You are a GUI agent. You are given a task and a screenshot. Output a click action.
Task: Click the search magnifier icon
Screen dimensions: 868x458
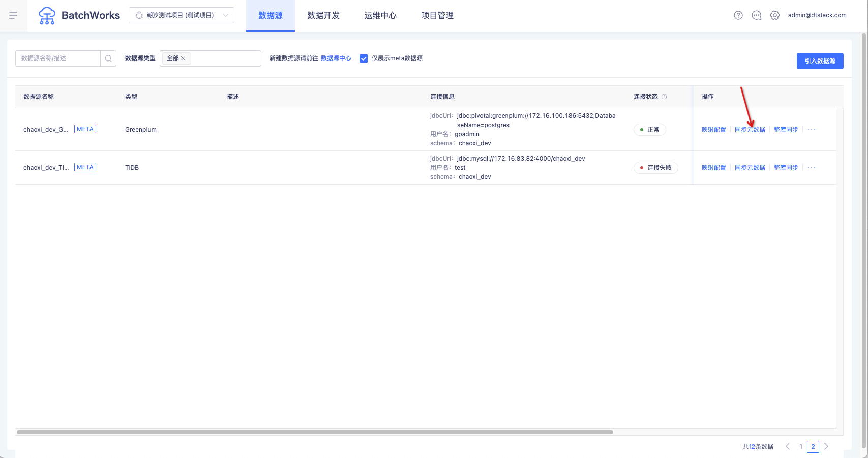(108, 58)
